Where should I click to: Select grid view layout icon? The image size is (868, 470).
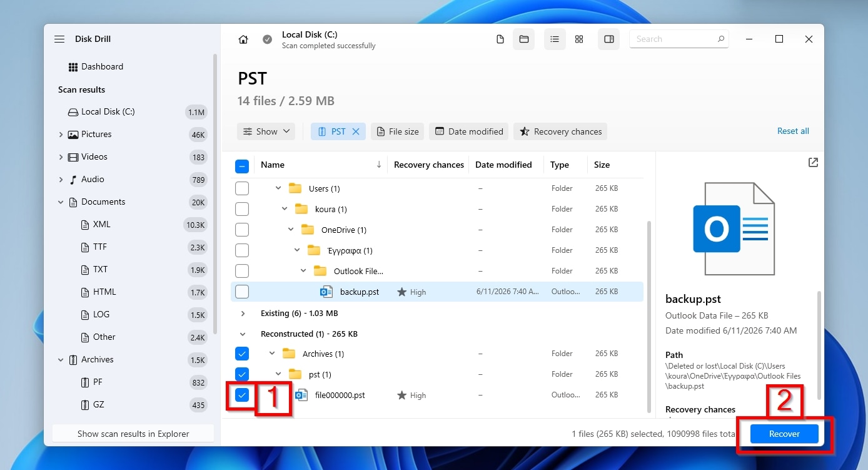coord(579,39)
